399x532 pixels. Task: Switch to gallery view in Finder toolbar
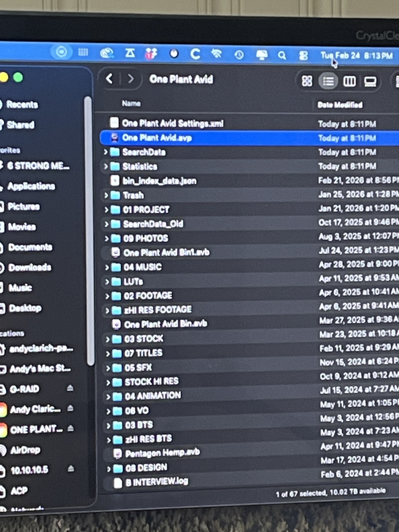pyautogui.click(x=370, y=81)
